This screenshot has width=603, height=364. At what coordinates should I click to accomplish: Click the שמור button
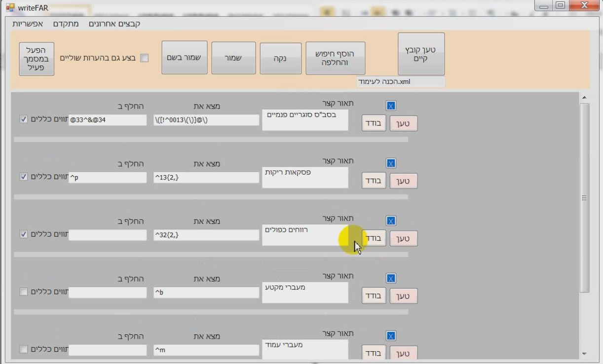[x=234, y=58]
